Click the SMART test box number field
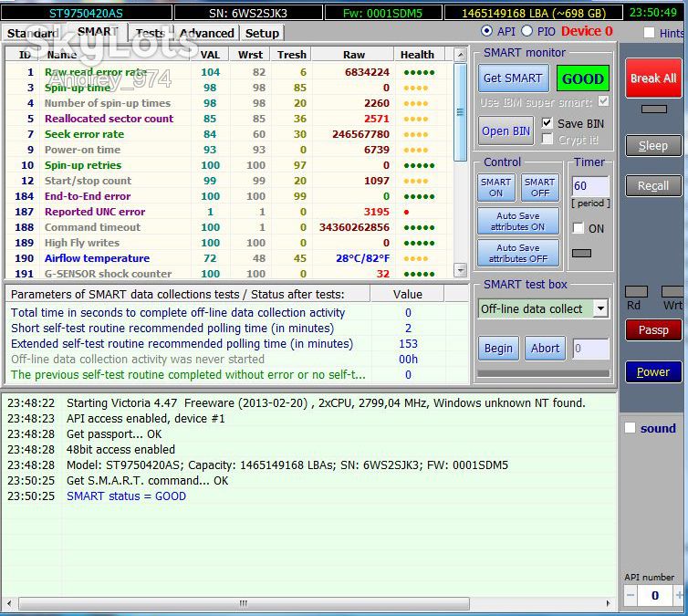The width and height of the screenshot is (688, 616). click(590, 349)
